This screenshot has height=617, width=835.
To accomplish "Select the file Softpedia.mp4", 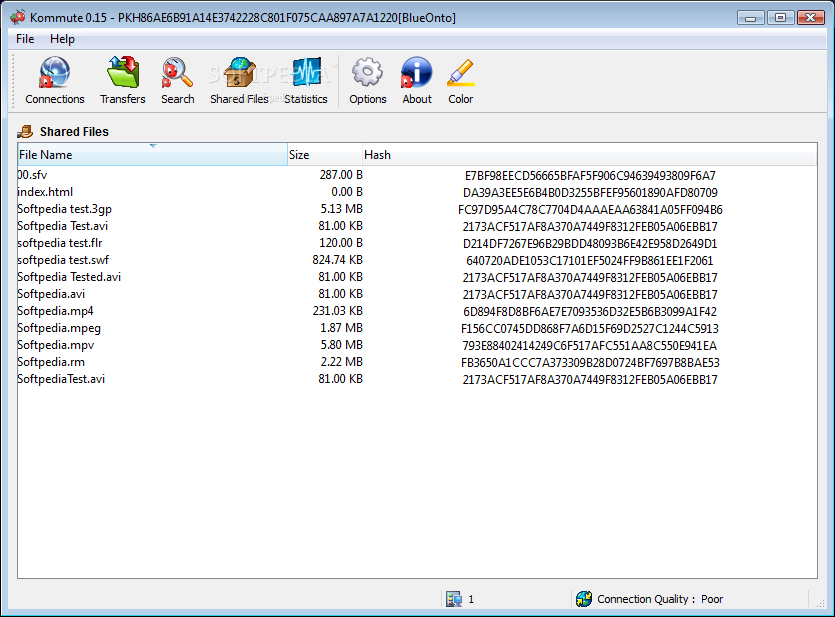I will pyautogui.click(x=55, y=311).
